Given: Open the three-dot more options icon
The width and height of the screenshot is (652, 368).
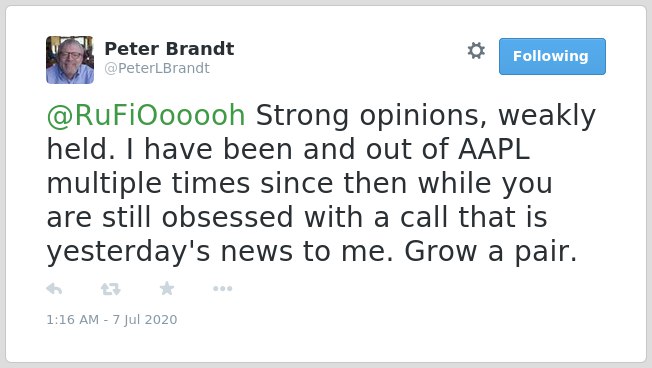Looking at the screenshot, I should tap(222, 289).
